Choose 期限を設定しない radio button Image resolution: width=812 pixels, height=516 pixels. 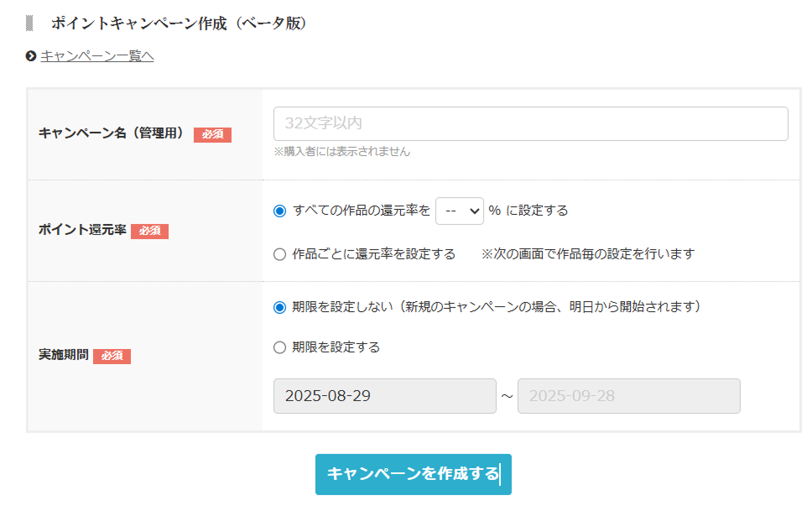point(280,307)
